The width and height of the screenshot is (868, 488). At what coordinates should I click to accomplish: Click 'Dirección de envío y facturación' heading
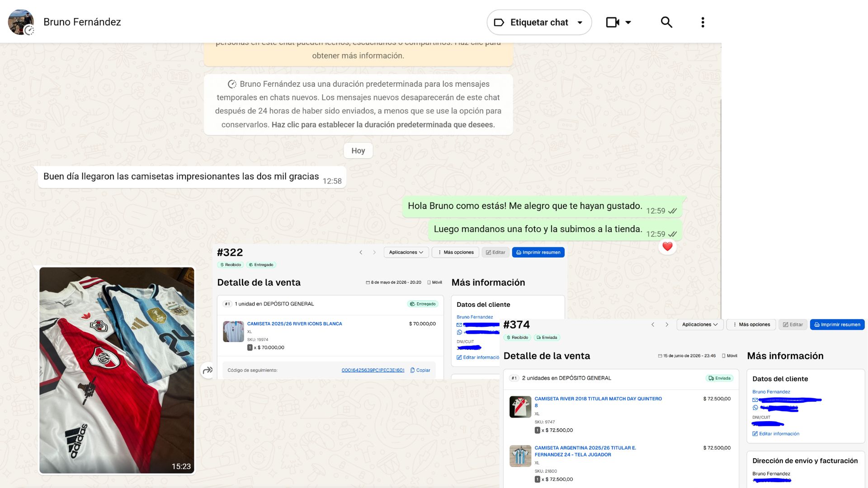tap(805, 461)
